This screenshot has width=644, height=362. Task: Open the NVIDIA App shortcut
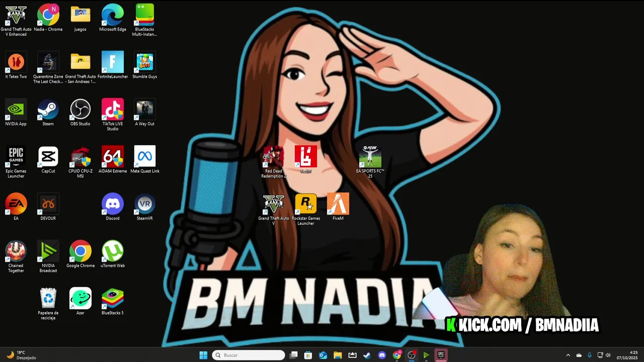tap(16, 113)
